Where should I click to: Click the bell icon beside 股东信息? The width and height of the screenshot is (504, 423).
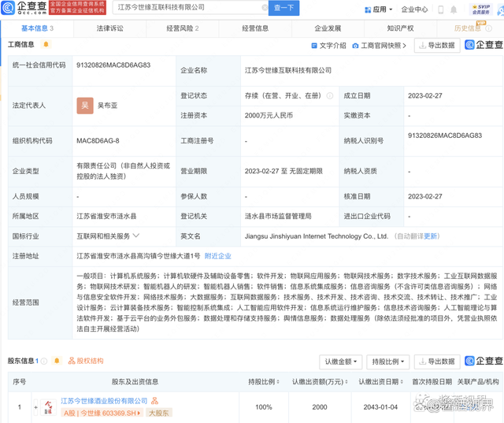57,361
